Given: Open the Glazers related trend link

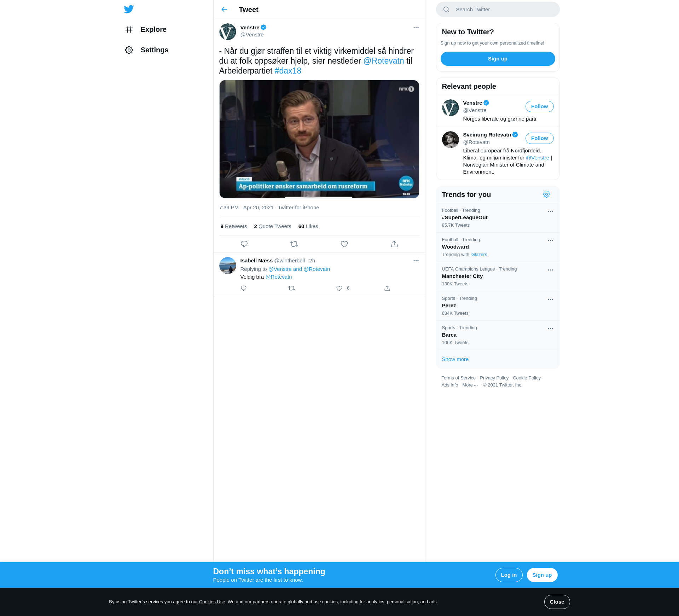Looking at the screenshot, I should (479, 255).
